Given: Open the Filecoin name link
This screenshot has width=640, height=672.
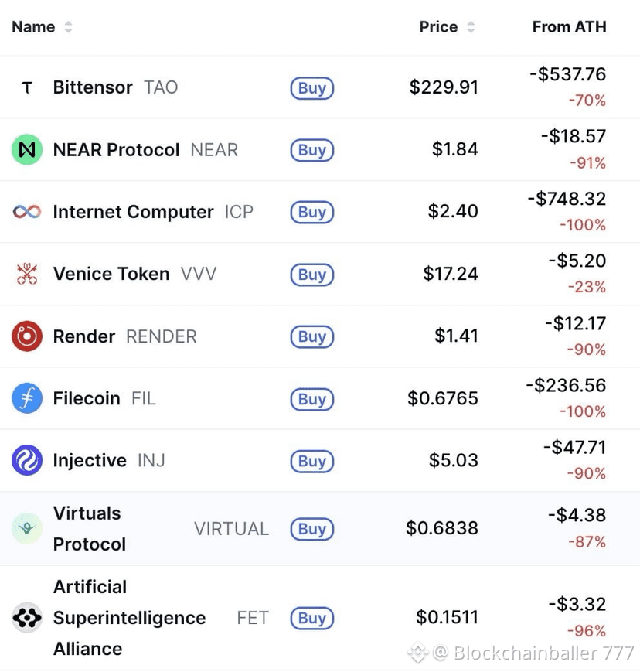Looking at the screenshot, I should click(87, 398).
